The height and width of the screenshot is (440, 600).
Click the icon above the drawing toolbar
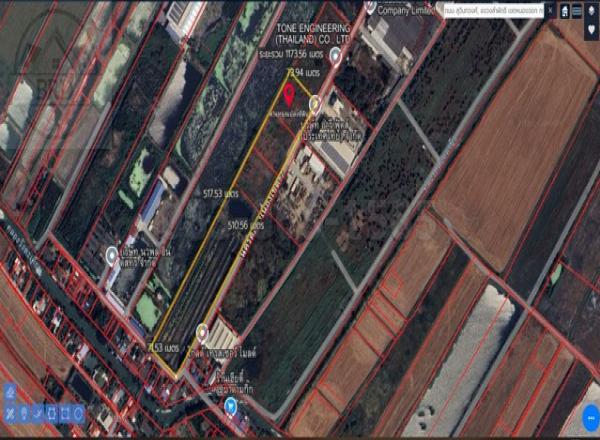8,392
